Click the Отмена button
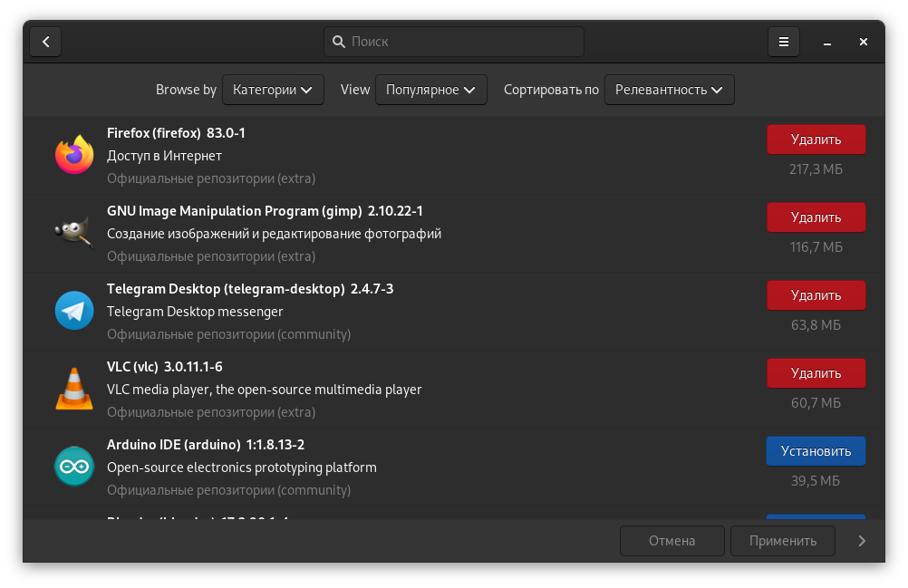 point(671,541)
